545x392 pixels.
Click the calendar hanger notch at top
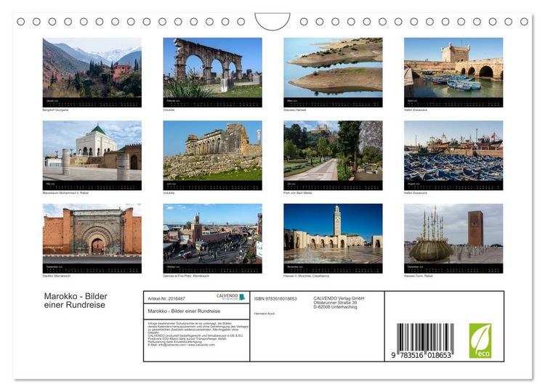tap(272, 21)
